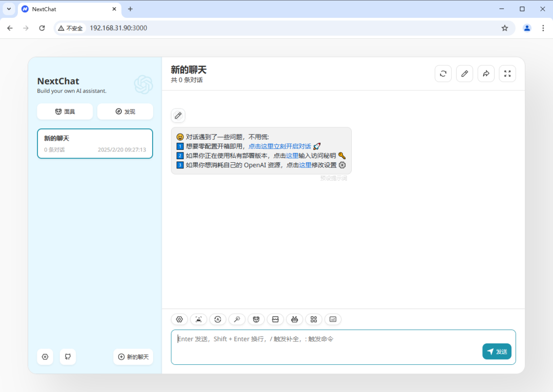Open sidebar settings hexagon icon

(x=45, y=357)
